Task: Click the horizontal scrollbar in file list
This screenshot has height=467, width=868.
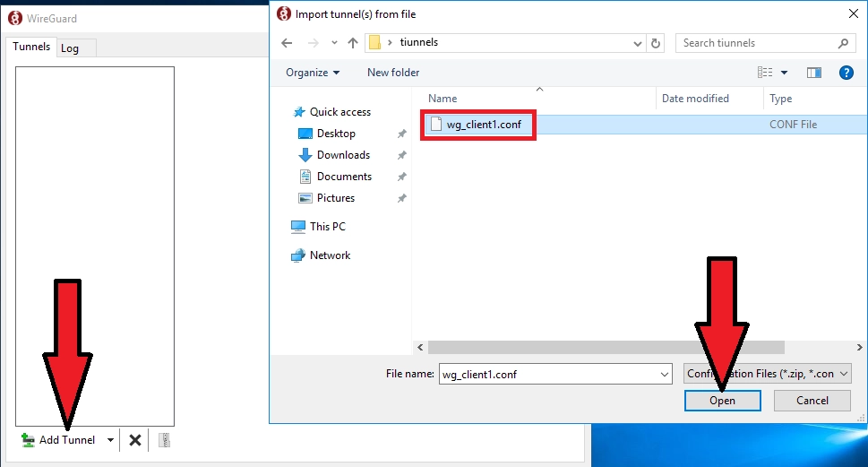Action: (x=606, y=347)
